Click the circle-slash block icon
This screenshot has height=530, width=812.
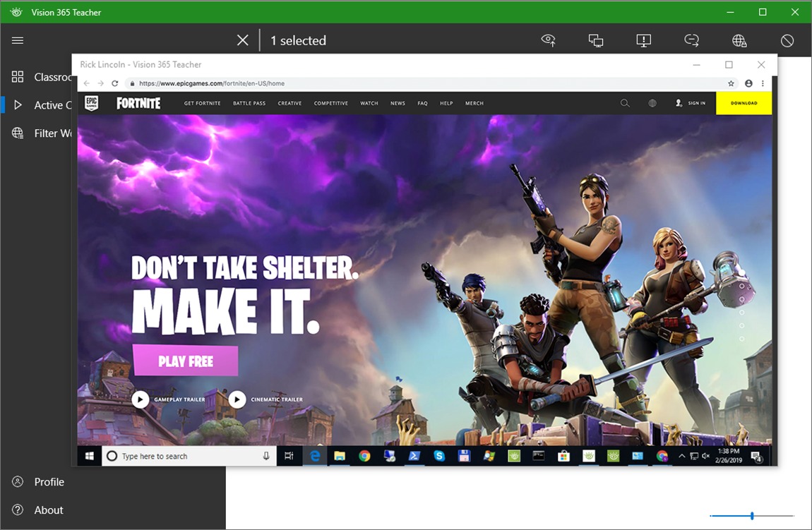(787, 40)
